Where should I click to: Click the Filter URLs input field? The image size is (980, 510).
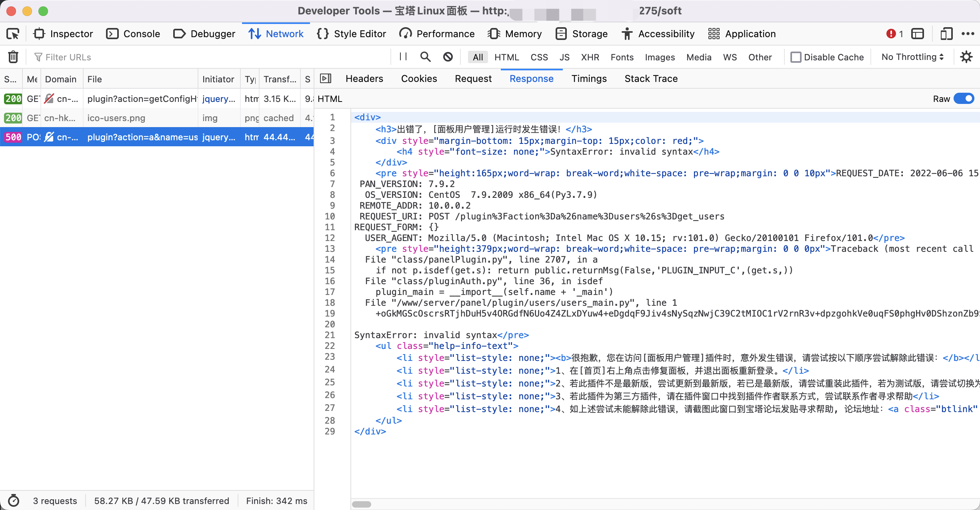click(x=120, y=57)
